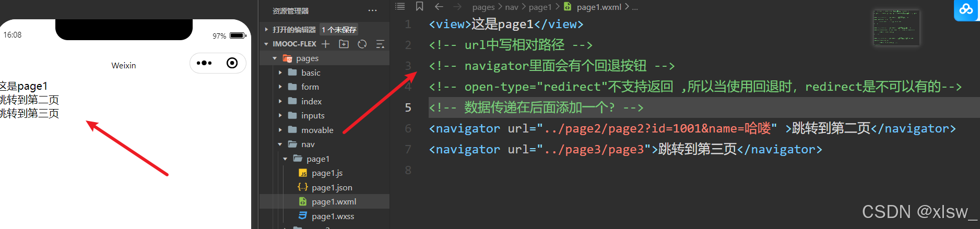The image size is (980, 229).
Task: Place cursor in the page2 navigator url line
Action: tap(692, 128)
